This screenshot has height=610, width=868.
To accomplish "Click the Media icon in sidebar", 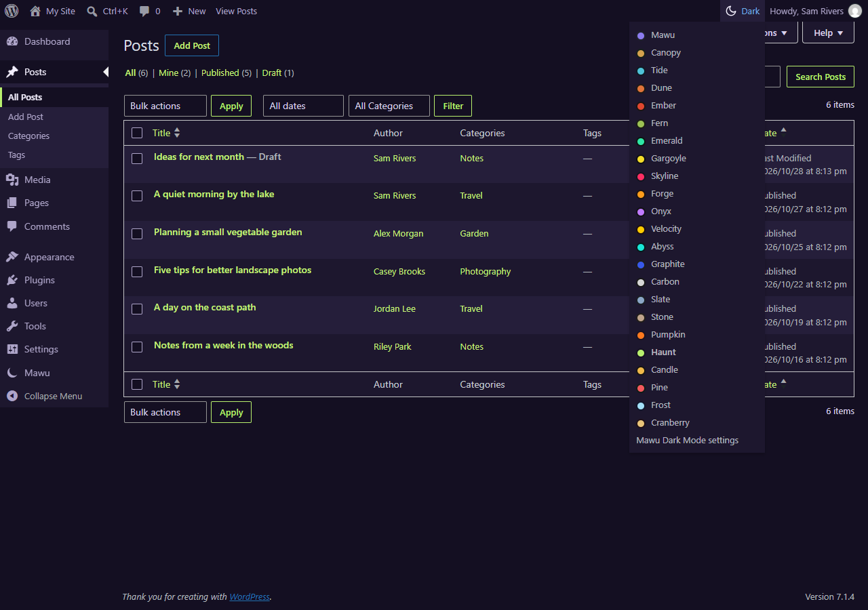I will tap(12, 180).
